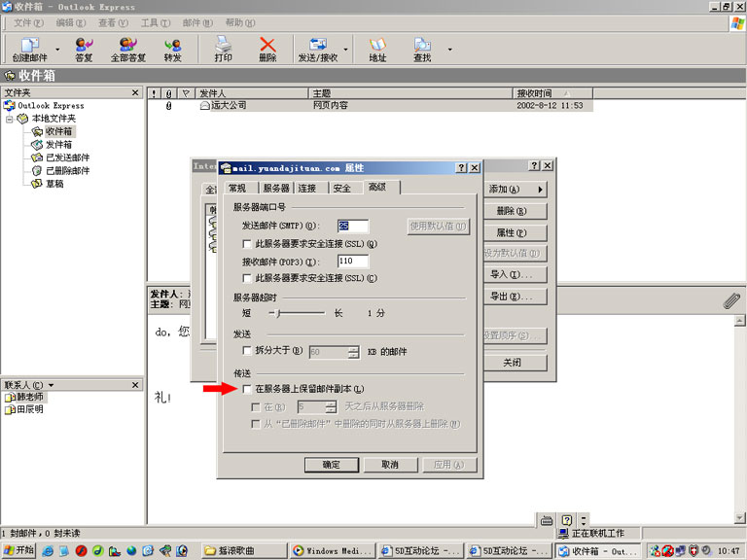Image resolution: width=747 pixels, height=560 pixels.
Task: Click the Find (查找) toolbar icon
Action: [x=422, y=49]
